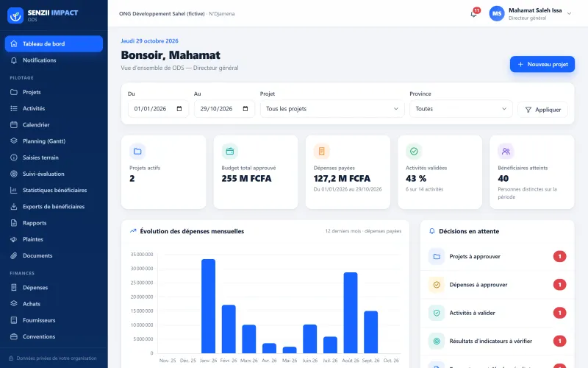Open the Projets section

coord(54,92)
